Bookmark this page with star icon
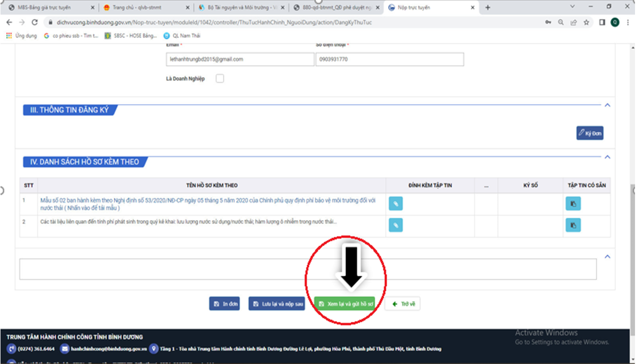Screen dimensions: 636x364 586,22
